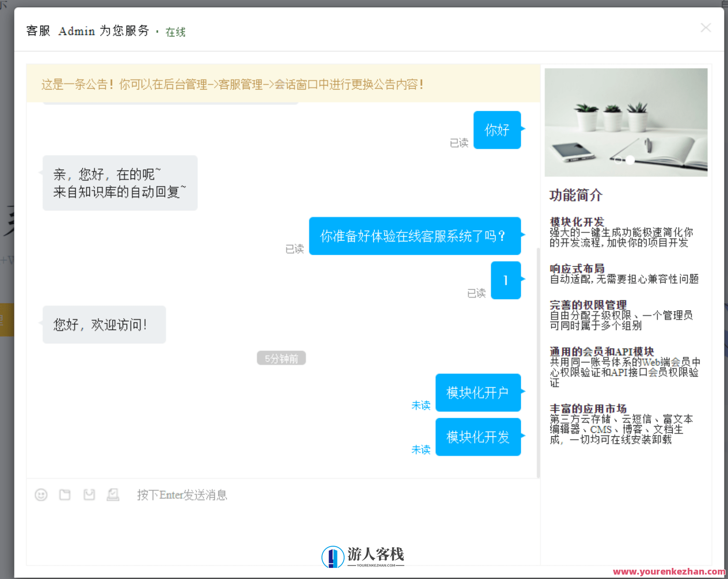Select the first carousel indicator dot
The width and height of the screenshot is (728, 579).
(618, 160)
